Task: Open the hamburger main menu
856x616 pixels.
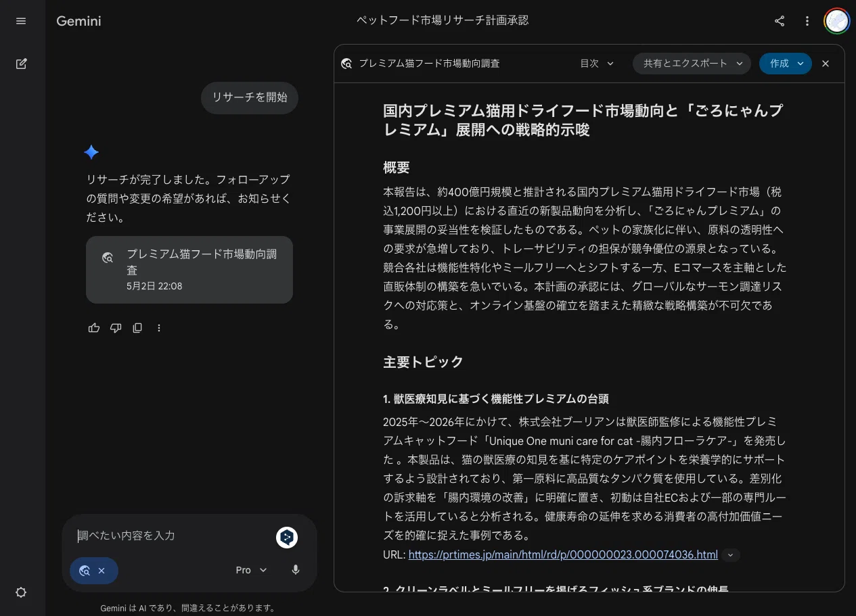Action: (21, 21)
